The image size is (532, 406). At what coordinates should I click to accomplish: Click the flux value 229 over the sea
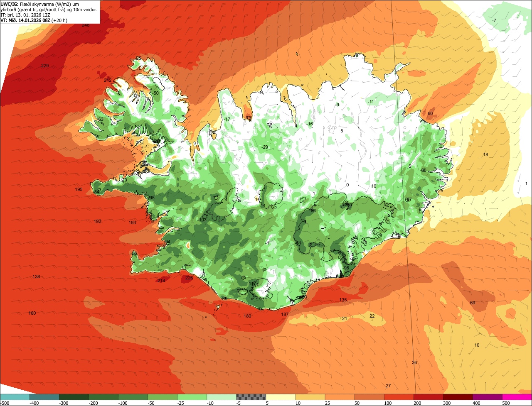tap(45, 66)
